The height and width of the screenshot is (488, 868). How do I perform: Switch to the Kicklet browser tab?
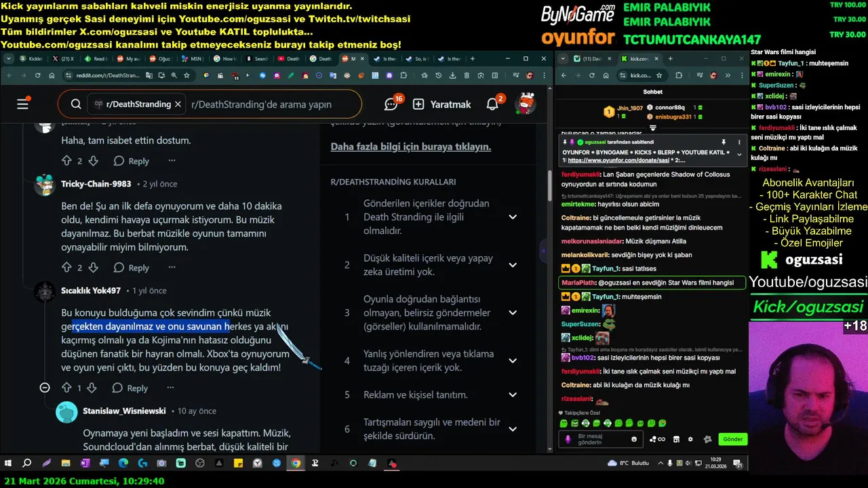pyautogui.click(x=32, y=59)
